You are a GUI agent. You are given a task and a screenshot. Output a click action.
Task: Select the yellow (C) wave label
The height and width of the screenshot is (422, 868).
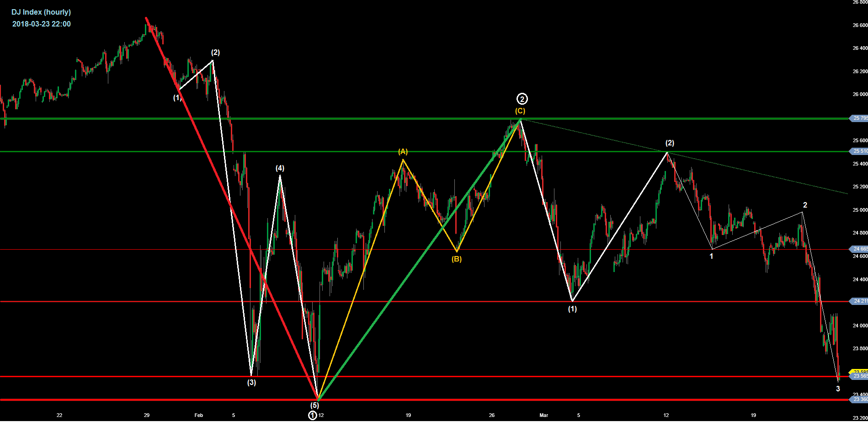520,111
